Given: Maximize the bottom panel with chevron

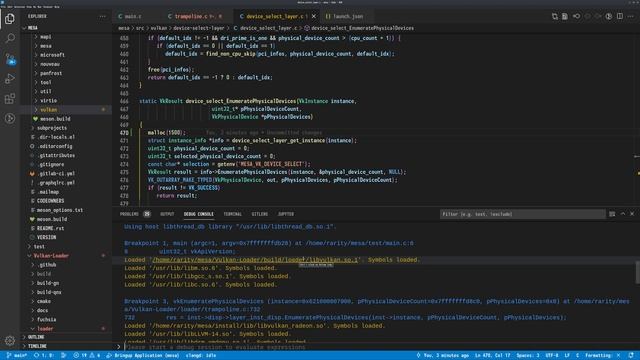Looking at the screenshot, I should [x=623, y=214].
